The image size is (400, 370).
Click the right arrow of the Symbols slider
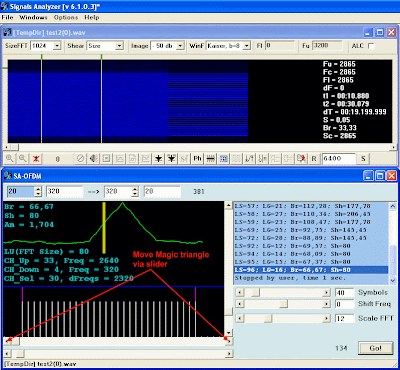click(x=327, y=293)
